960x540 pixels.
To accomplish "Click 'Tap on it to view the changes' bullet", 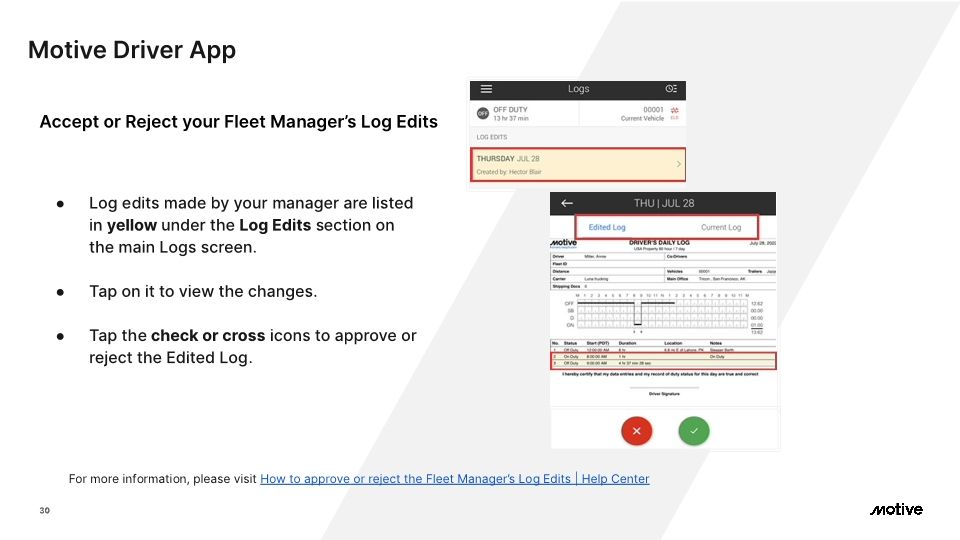I will (x=203, y=291).
